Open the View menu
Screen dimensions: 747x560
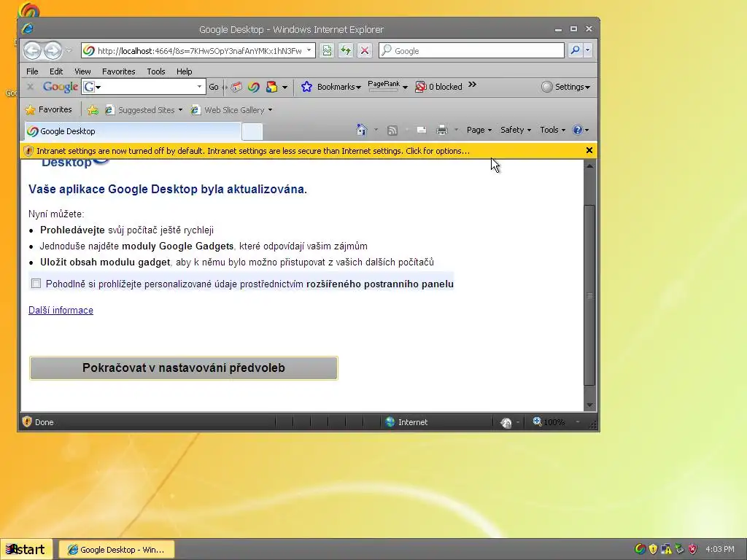(82, 71)
